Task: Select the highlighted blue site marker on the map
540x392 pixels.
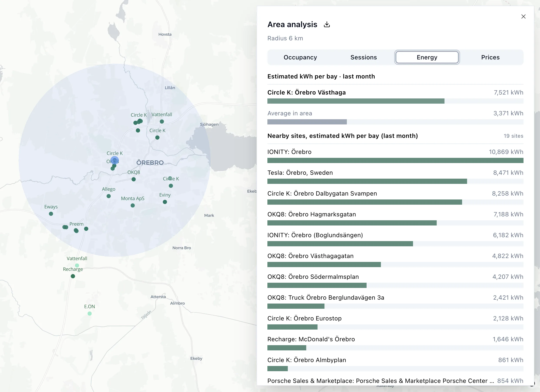Action: [115, 160]
